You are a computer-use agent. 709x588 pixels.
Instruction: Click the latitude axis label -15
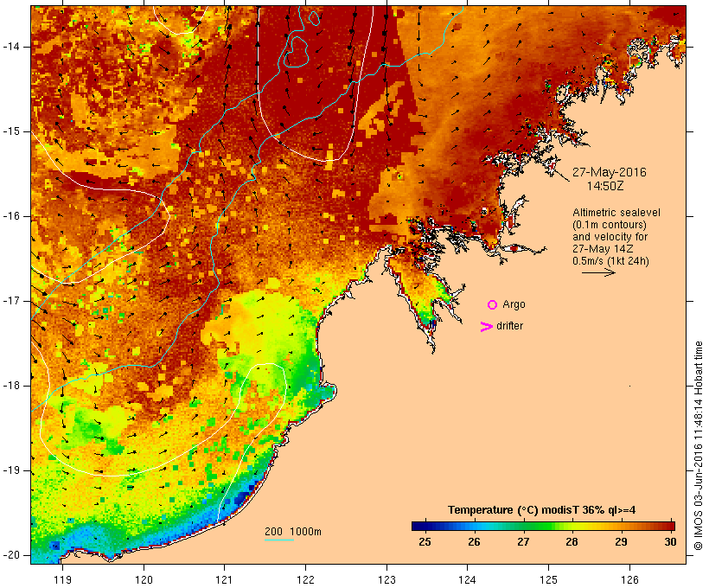click(11, 131)
